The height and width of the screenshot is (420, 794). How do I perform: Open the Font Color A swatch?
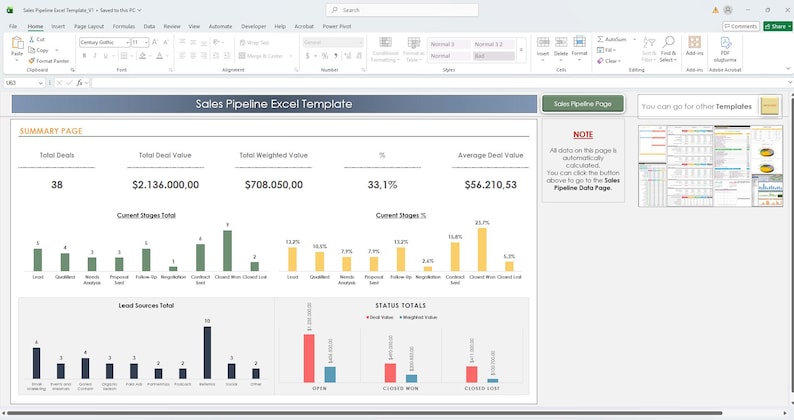tap(160, 56)
